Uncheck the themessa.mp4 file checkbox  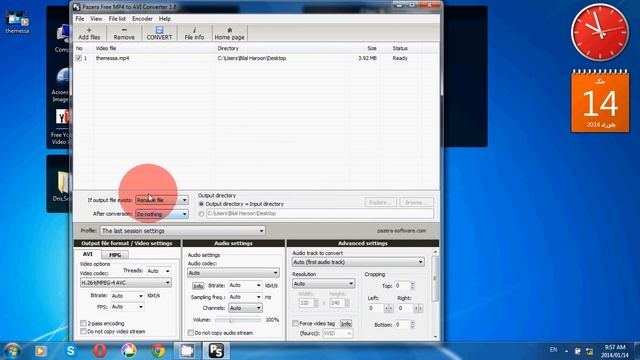click(78, 58)
